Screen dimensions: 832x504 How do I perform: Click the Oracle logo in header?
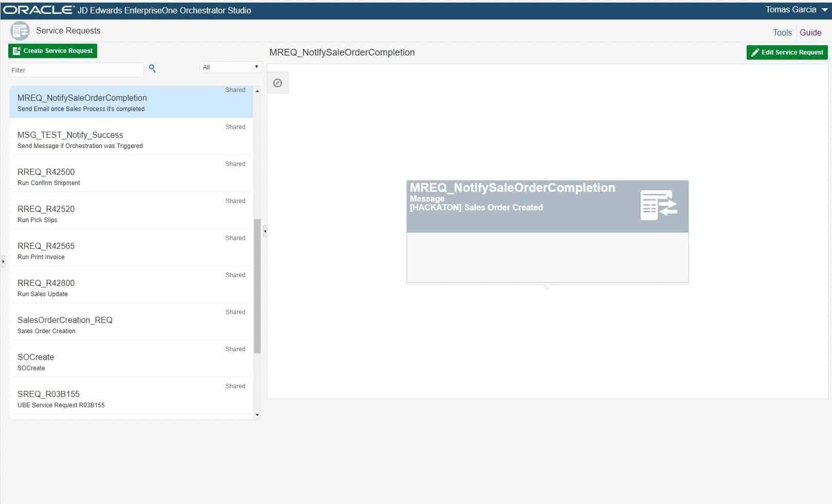click(x=39, y=10)
